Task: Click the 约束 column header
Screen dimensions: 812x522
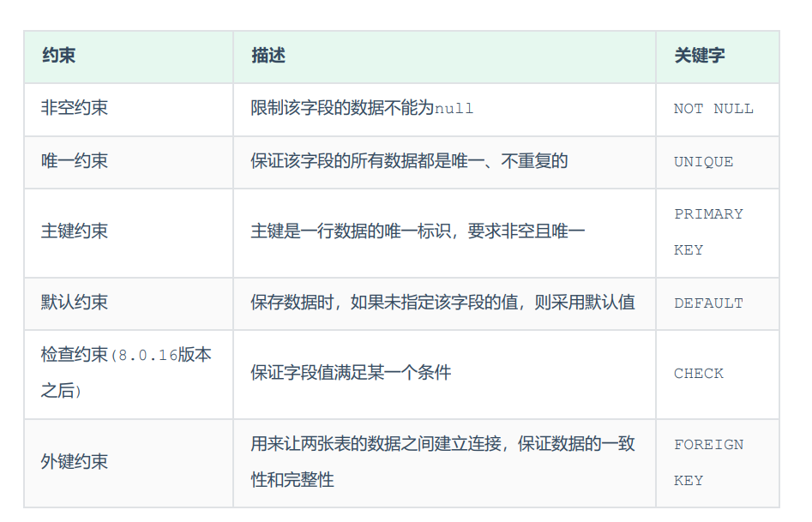Action: click(x=59, y=56)
